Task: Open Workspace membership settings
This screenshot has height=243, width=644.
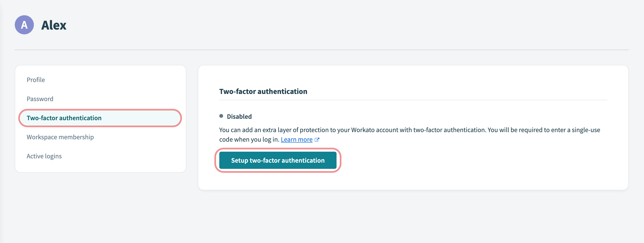Action: click(x=60, y=137)
